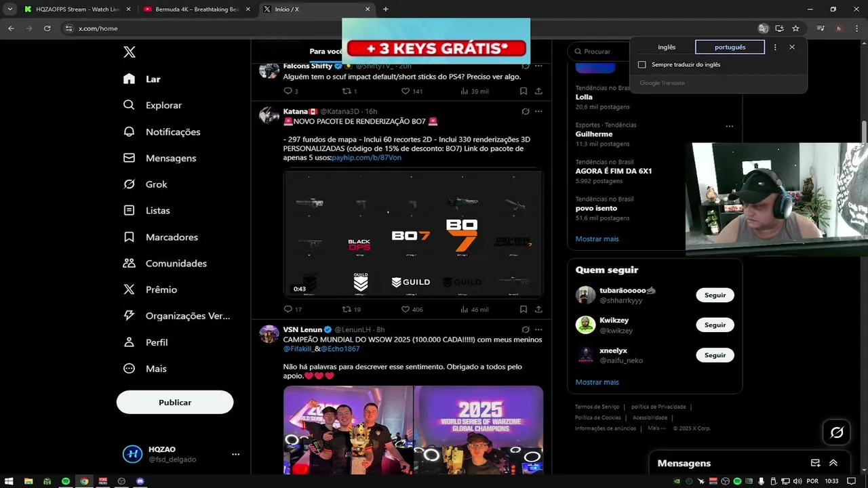Open AGORA É FIM DA 6X1 trend
868x488 pixels.
coord(614,171)
